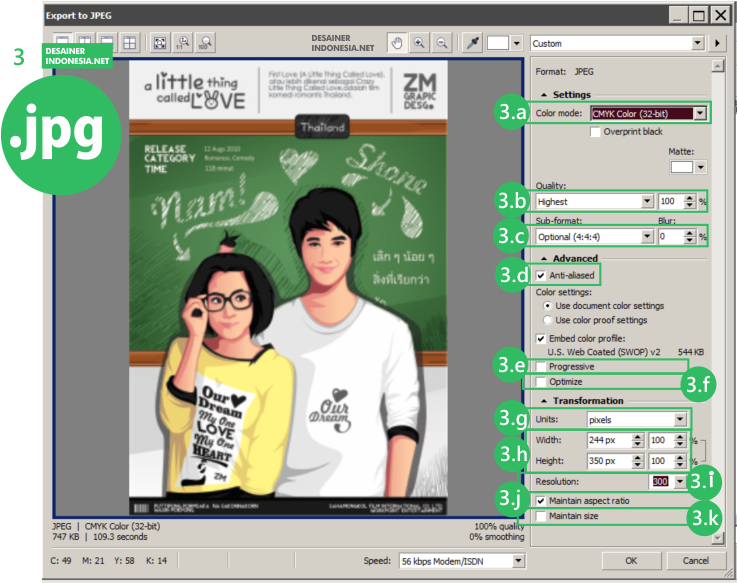The width and height of the screenshot is (737, 583).
Task: Click the Blur value stepper arrows
Action: coord(690,236)
